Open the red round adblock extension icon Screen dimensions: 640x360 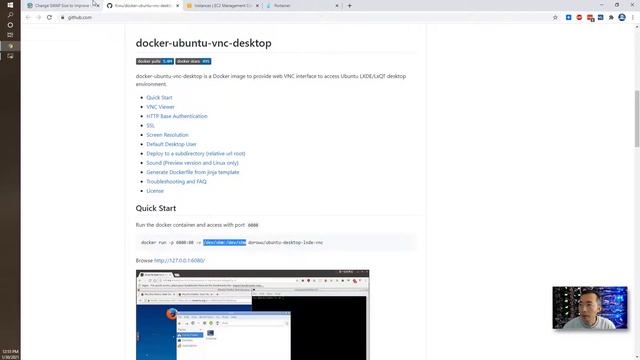579,18
